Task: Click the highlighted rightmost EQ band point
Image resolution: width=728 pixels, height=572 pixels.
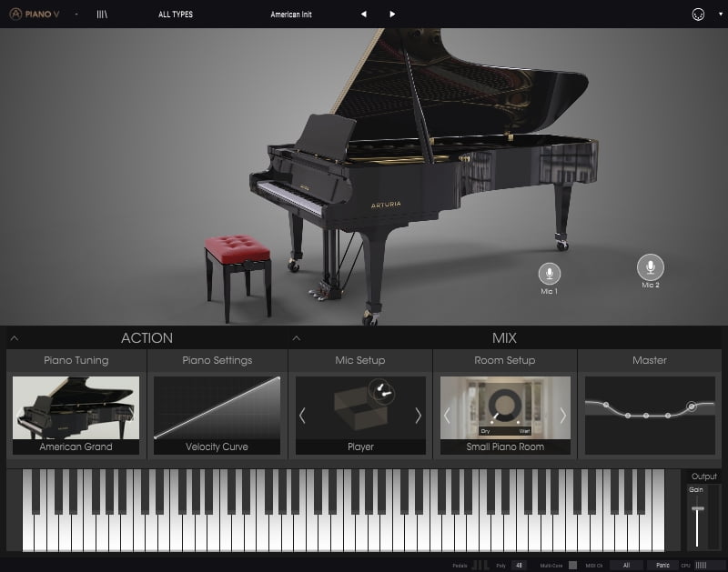Action: pyautogui.click(x=692, y=406)
